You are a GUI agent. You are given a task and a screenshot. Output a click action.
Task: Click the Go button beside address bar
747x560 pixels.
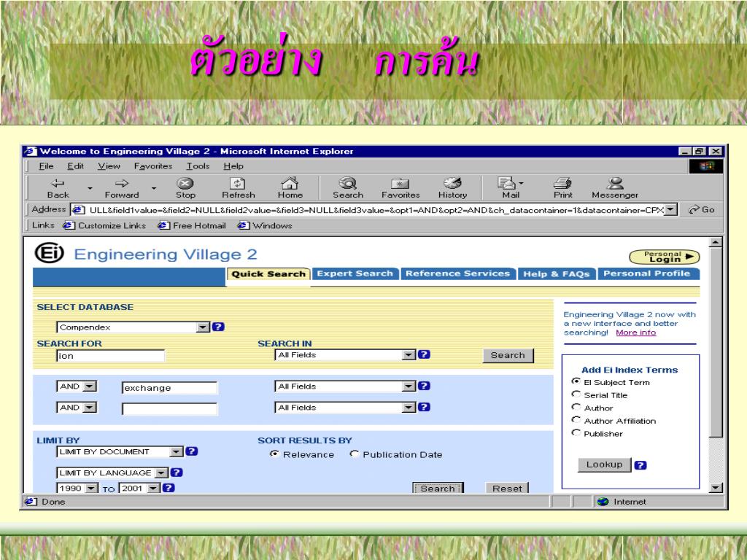[703, 209]
